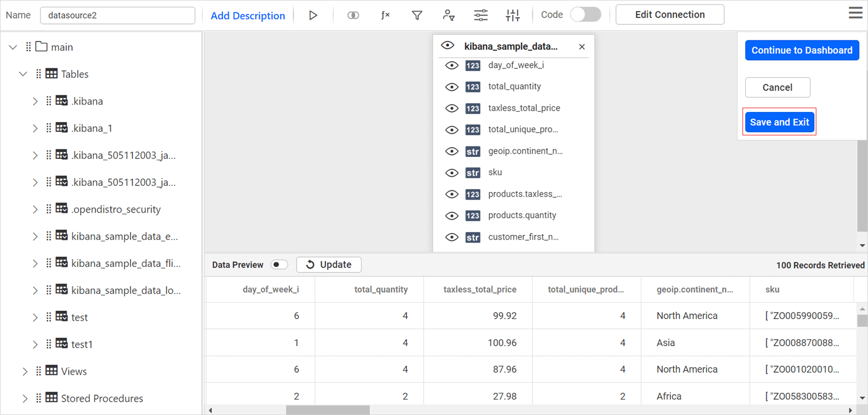Hide the geoip.continent_n... column
The image size is (868, 415).
[452, 151]
